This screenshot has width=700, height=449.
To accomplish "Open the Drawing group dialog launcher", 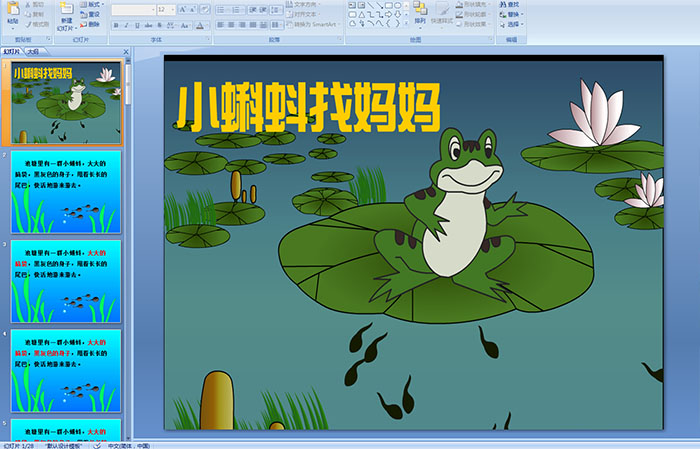I will [x=491, y=39].
